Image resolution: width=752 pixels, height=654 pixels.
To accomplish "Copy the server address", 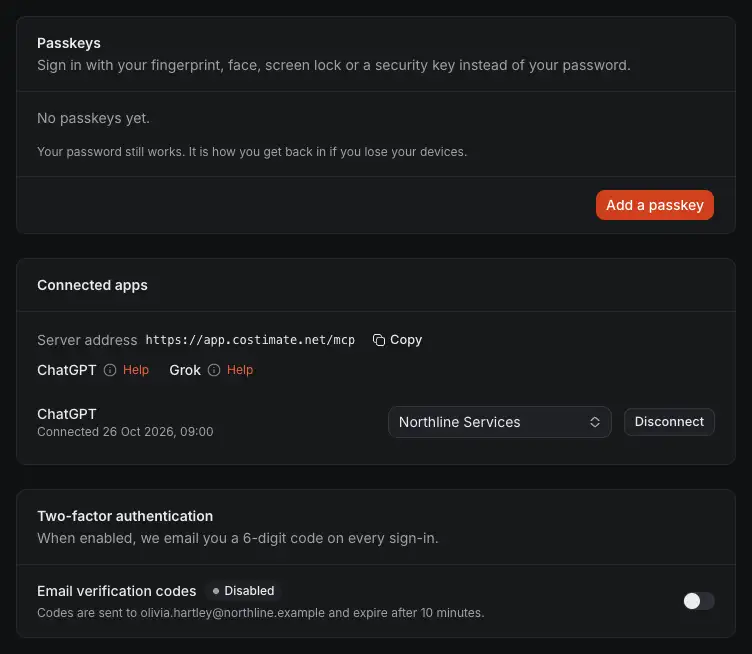I will (397, 340).
